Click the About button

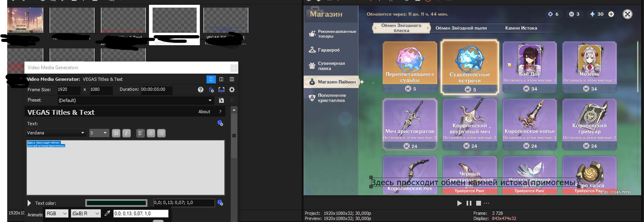[204, 112]
